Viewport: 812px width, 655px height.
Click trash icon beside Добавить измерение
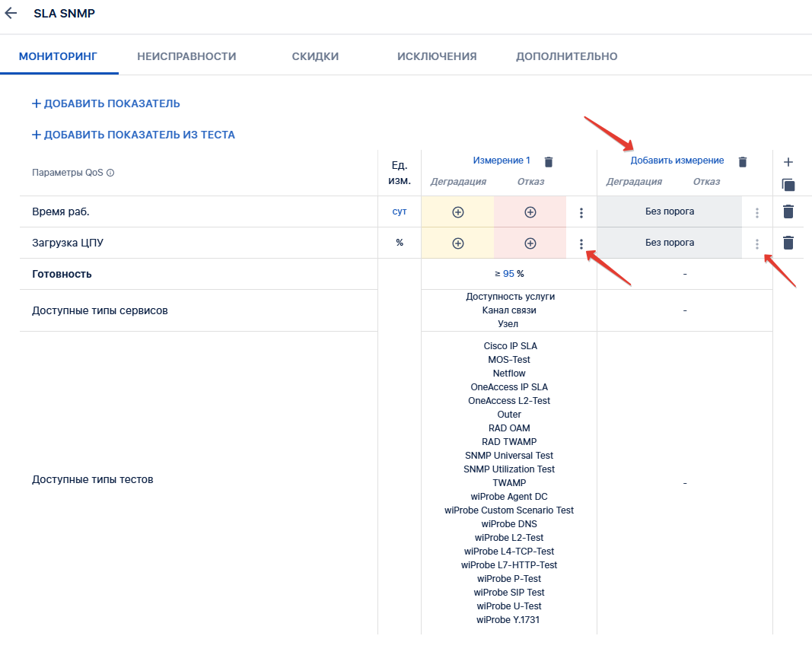743,161
